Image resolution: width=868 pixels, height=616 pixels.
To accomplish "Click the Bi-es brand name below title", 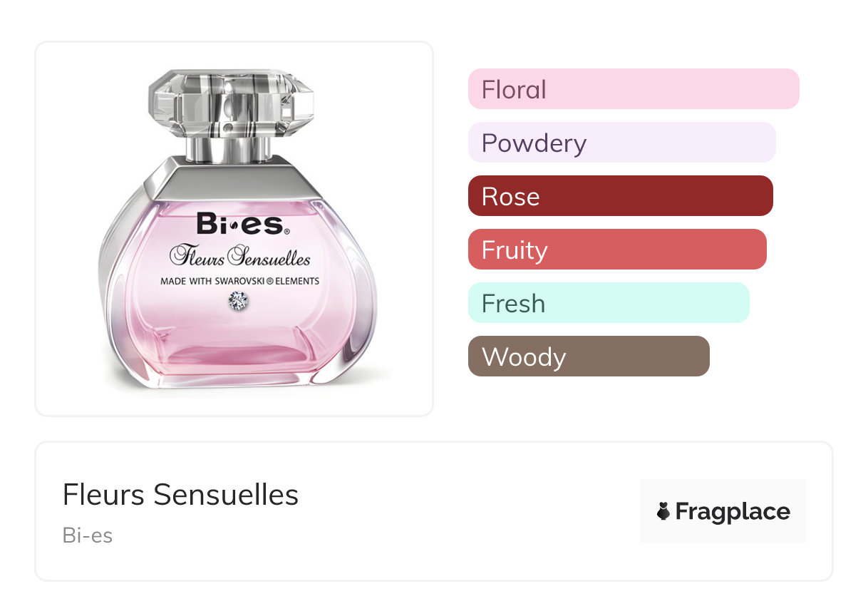I will click(87, 535).
